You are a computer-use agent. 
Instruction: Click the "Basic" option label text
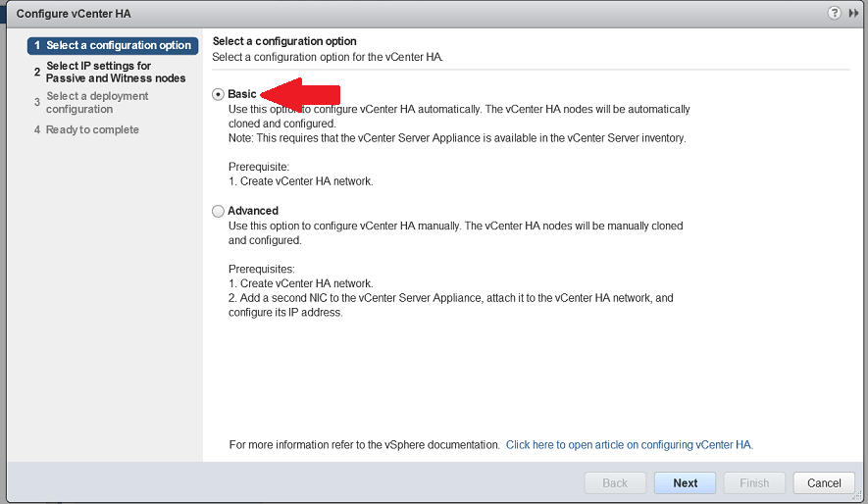pyautogui.click(x=242, y=94)
